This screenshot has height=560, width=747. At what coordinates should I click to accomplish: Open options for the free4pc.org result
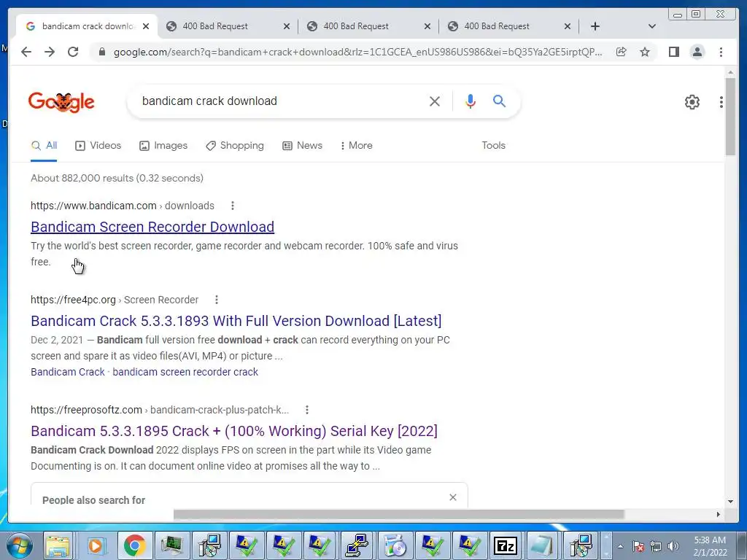216,300
